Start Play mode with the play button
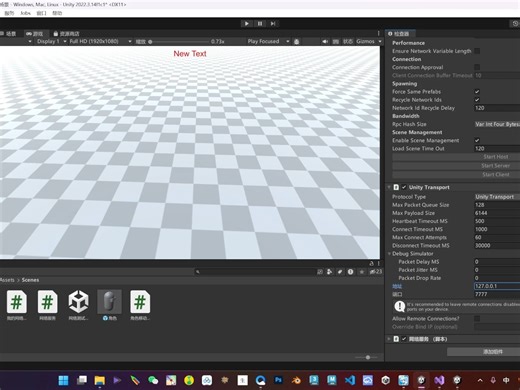Screen dimensions: 520x390 click(246, 24)
